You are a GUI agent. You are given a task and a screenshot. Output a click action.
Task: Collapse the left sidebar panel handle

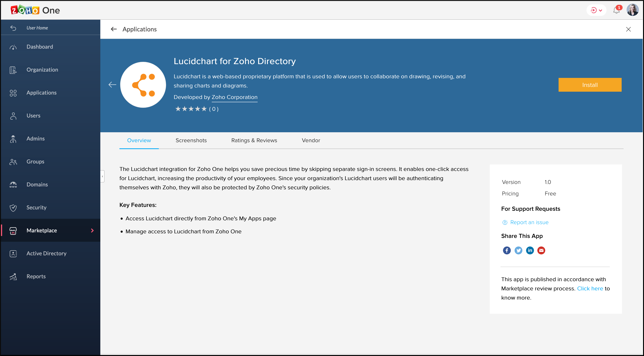[x=102, y=176]
